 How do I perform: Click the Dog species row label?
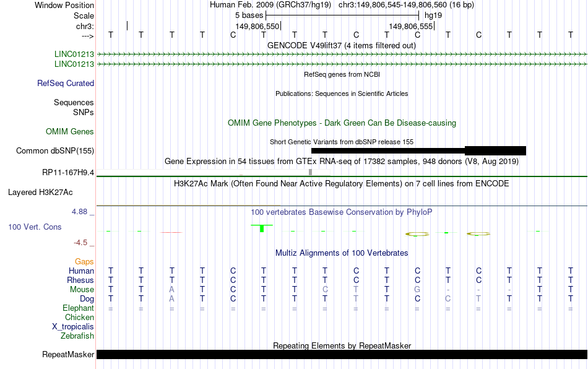pyautogui.click(x=87, y=299)
